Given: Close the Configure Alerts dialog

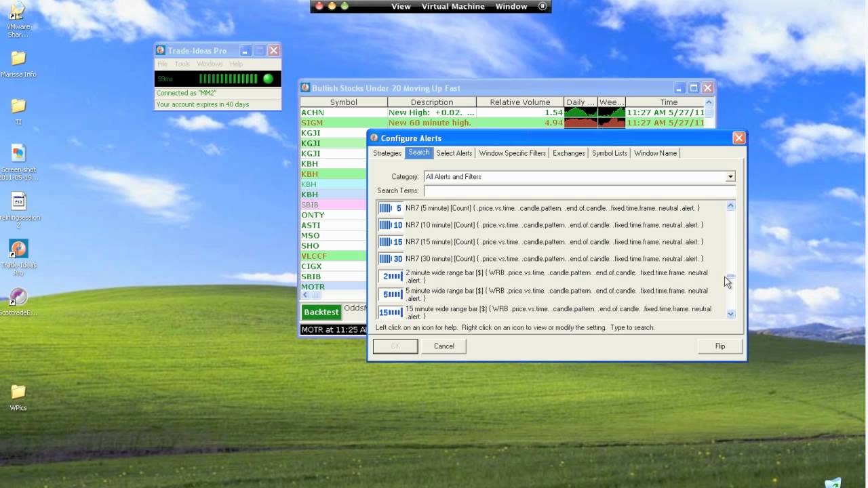Looking at the screenshot, I should pyautogui.click(x=738, y=138).
